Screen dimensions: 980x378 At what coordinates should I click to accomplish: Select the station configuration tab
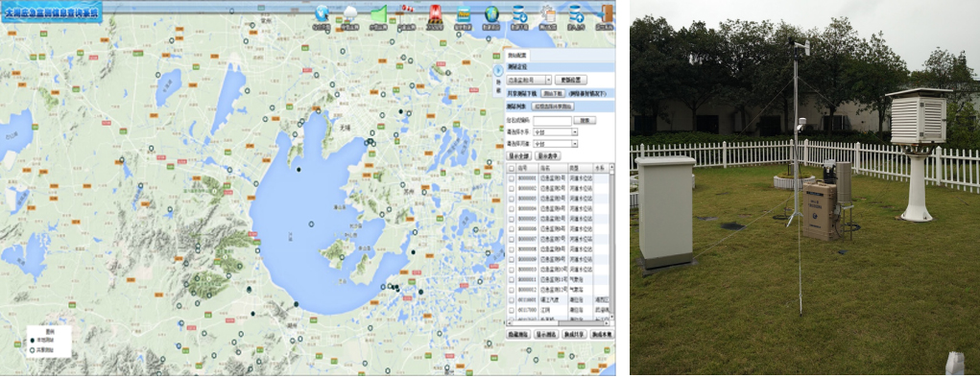pos(517,56)
